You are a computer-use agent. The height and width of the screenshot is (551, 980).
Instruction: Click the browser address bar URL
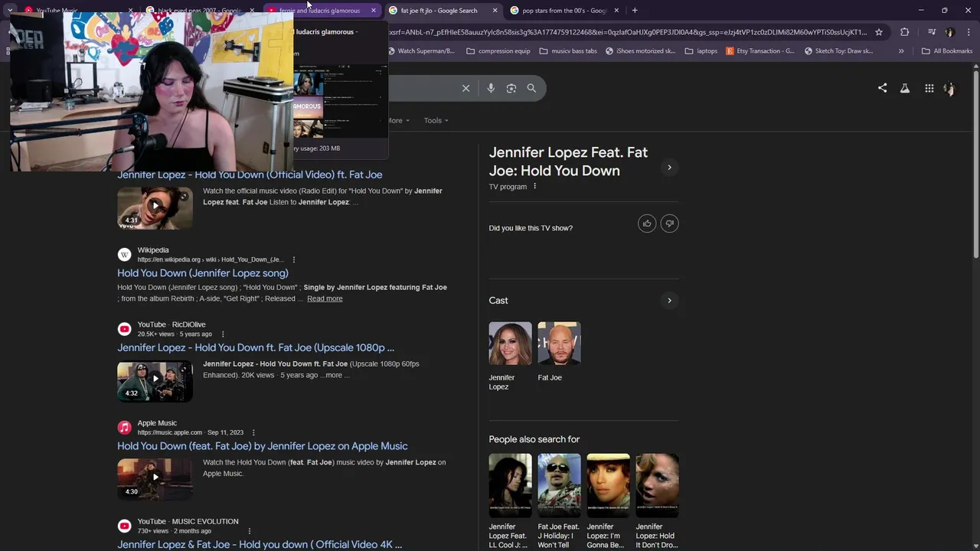(x=628, y=32)
